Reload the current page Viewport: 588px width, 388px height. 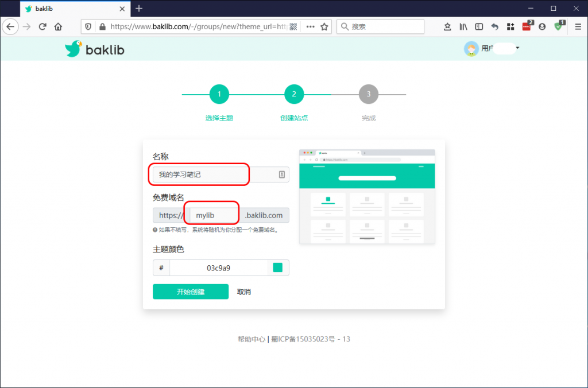click(42, 26)
